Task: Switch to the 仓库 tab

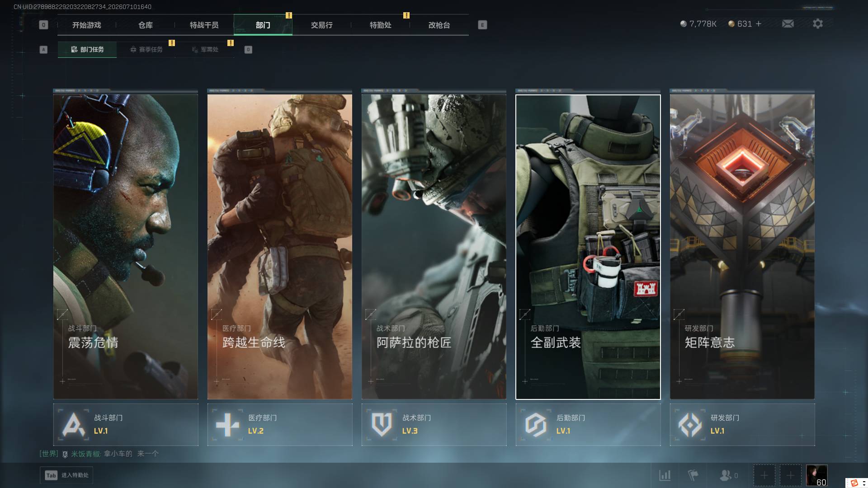Action: pos(146,25)
